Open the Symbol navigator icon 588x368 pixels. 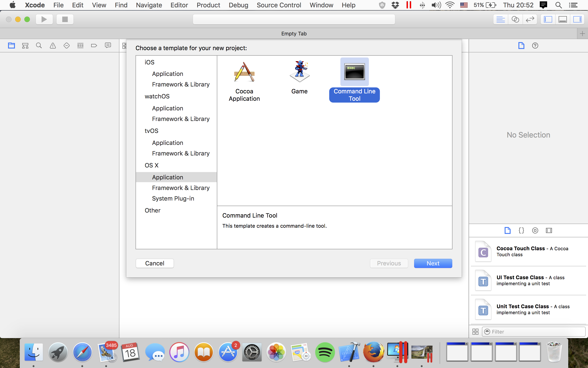click(25, 46)
